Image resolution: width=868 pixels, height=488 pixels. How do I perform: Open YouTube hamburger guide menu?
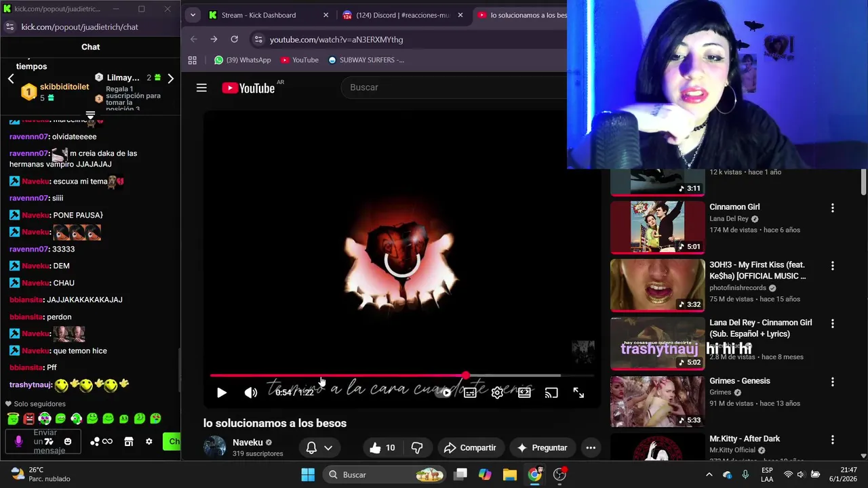(201, 87)
